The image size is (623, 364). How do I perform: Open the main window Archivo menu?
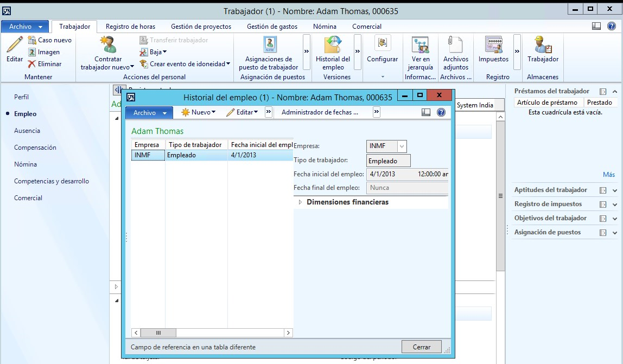click(25, 27)
